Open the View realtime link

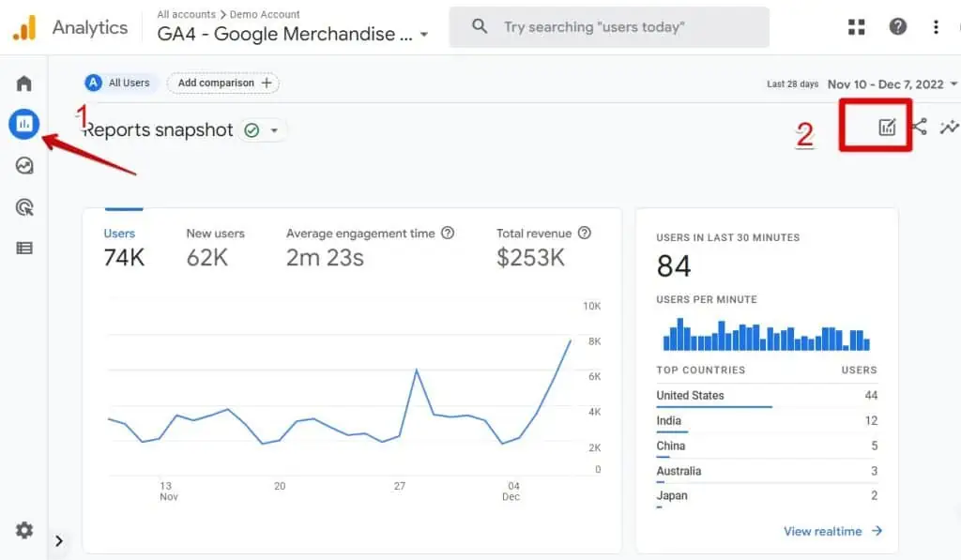[x=832, y=531]
